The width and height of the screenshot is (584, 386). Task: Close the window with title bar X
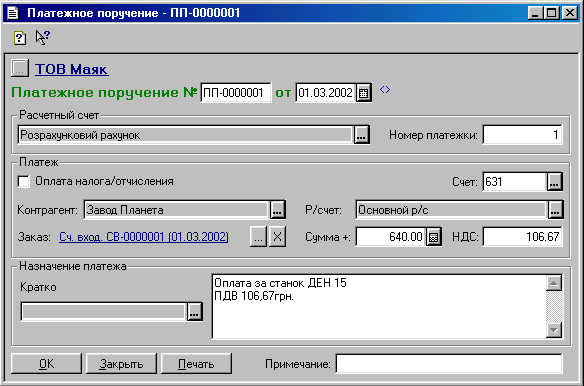point(570,13)
